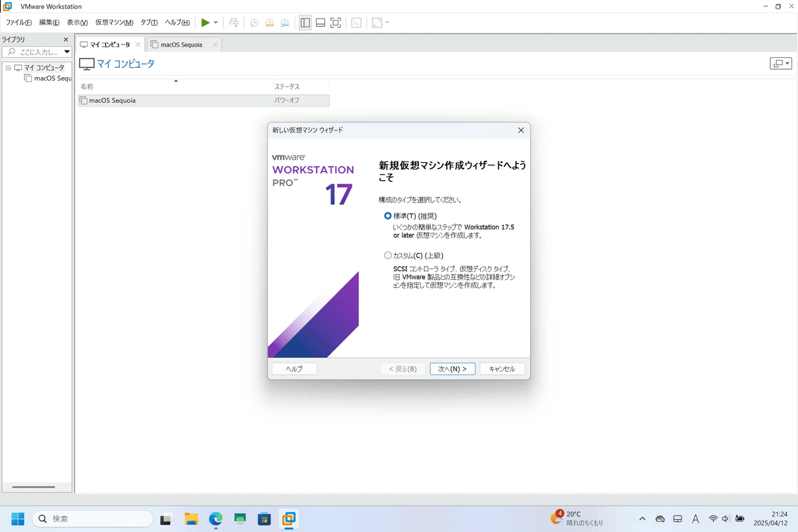Click the Revert to Snapshot icon
Image resolution: width=798 pixels, height=532 pixels.
tap(269, 23)
